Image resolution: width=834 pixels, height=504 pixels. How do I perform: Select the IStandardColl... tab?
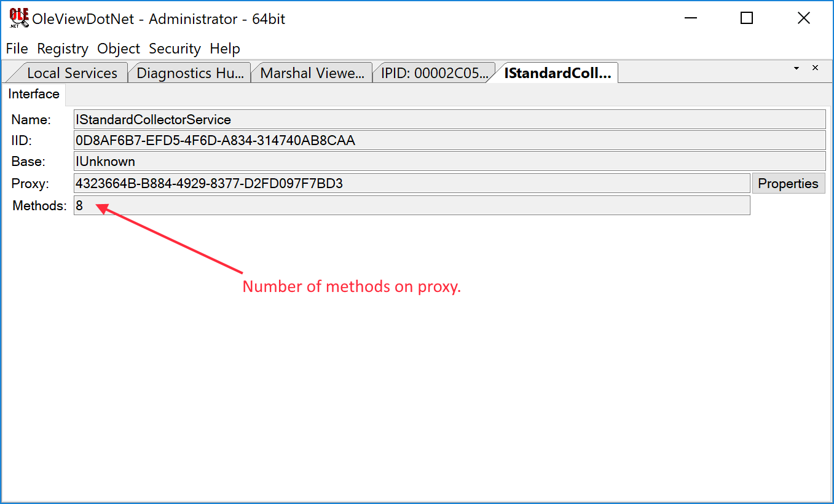(557, 73)
